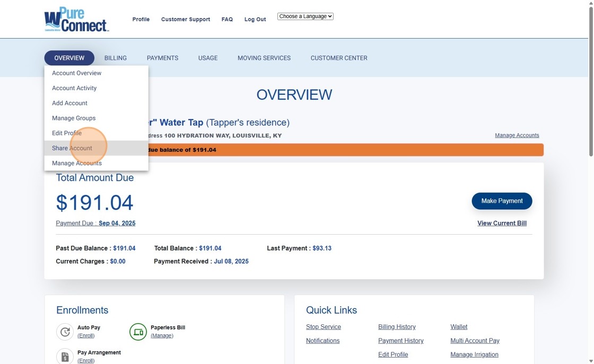This screenshot has width=594, height=364.
Task: Open the View Current Bill link
Action: click(x=502, y=223)
